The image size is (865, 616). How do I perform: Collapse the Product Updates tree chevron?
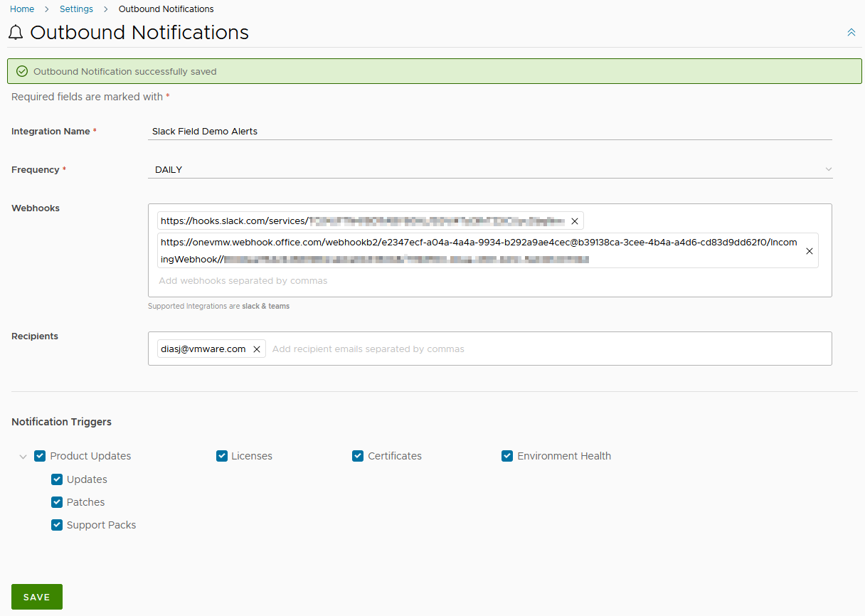23,457
